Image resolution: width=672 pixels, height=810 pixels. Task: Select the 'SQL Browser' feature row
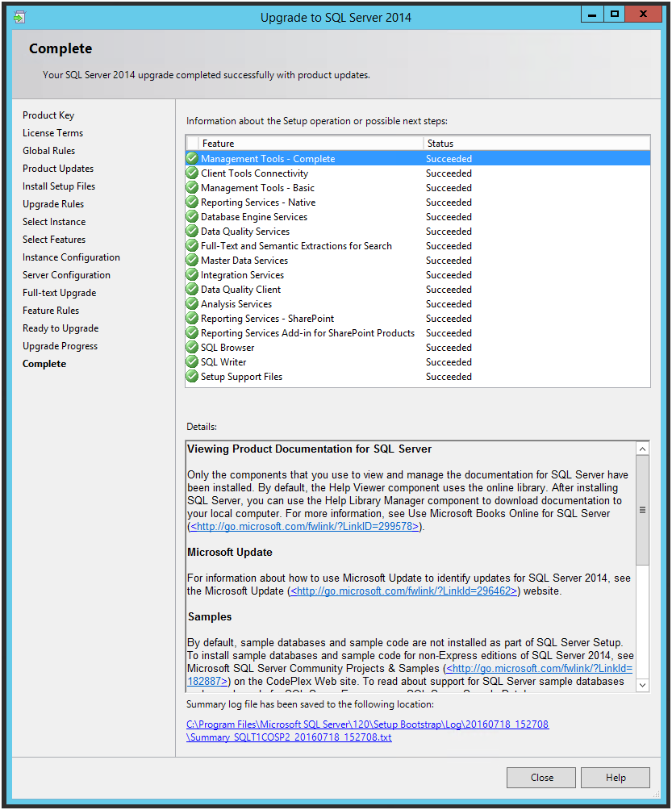(x=417, y=347)
